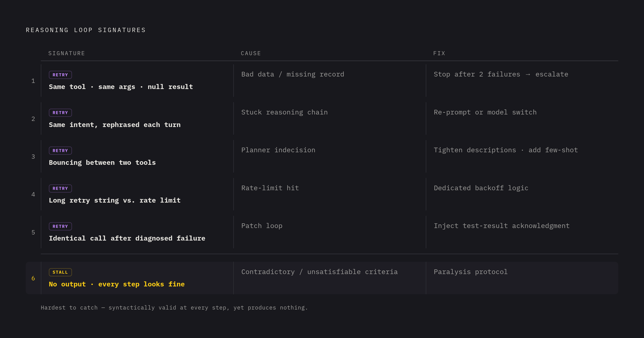Click the 'REASONING LOOP SIGNATURES' title

tap(86, 30)
